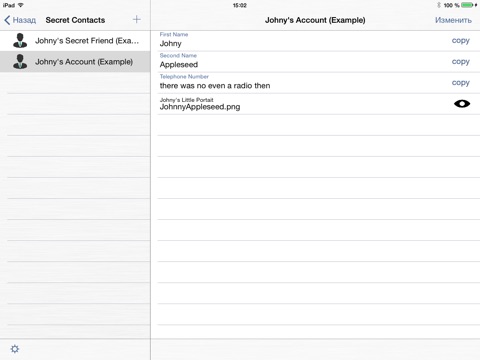The height and width of the screenshot is (360, 480).
Task: Open settings via the gear icon
Action: pos(15,349)
